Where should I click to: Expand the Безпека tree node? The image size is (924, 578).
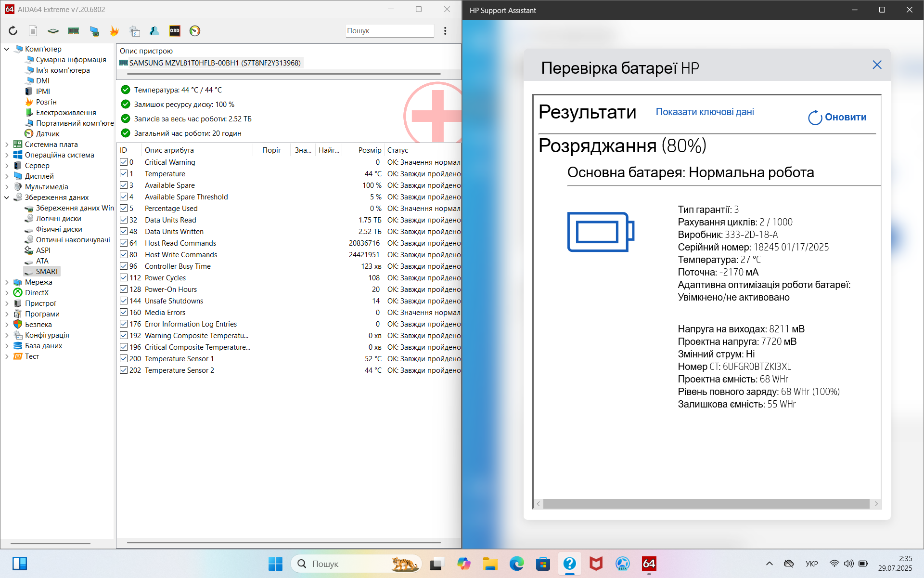[7, 325]
